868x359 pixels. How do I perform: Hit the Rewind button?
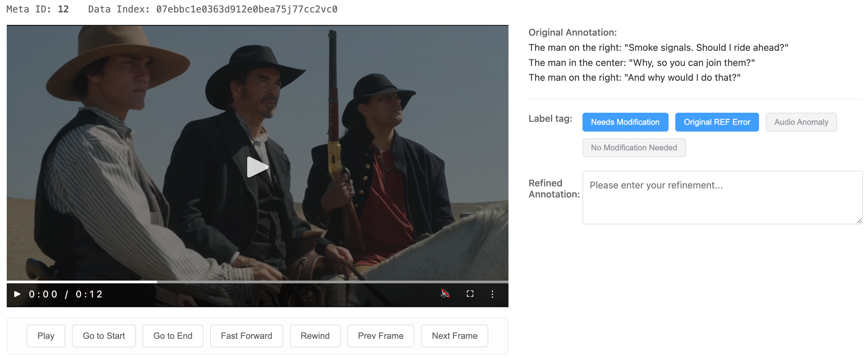tap(315, 336)
